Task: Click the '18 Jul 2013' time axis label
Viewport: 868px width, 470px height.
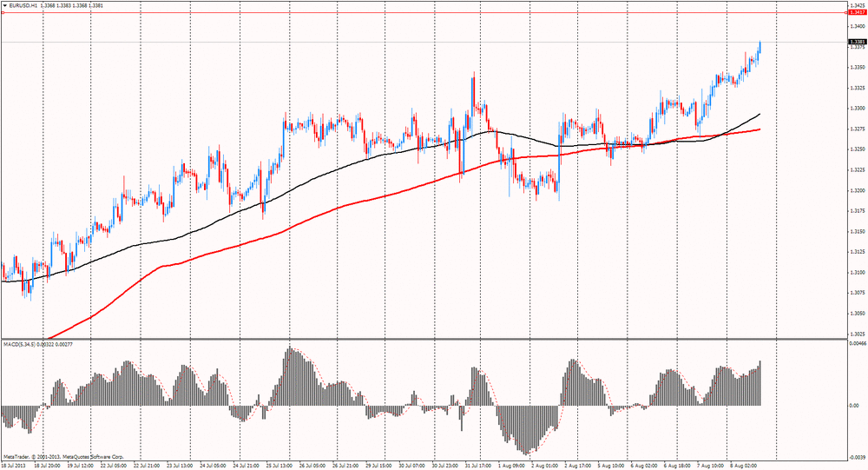Action: click(x=14, y=467)
